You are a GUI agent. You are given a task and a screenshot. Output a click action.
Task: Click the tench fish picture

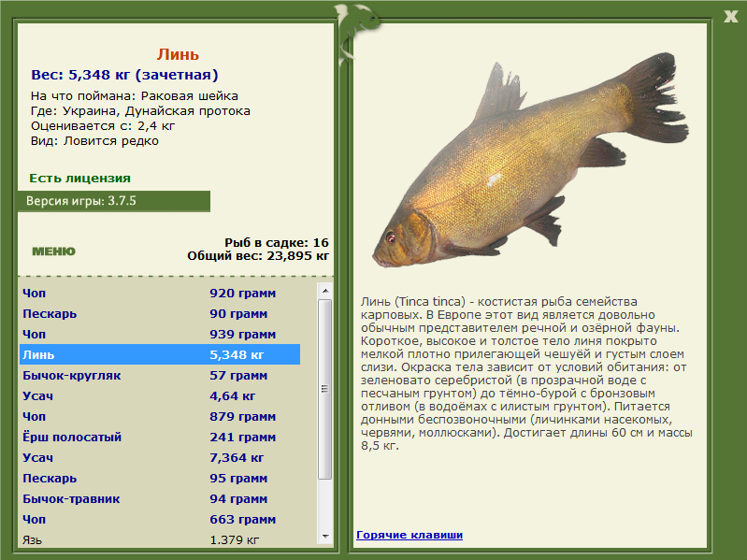[x=531, y=161]
